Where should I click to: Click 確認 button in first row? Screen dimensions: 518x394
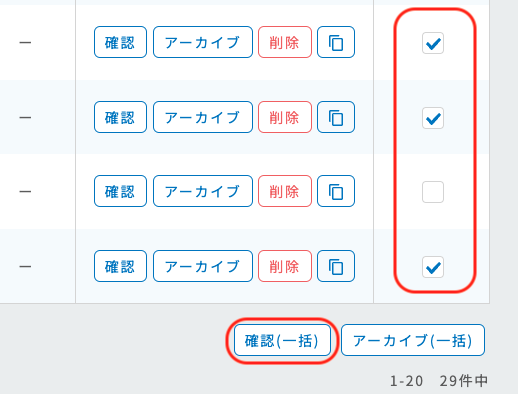coord(120,42)
